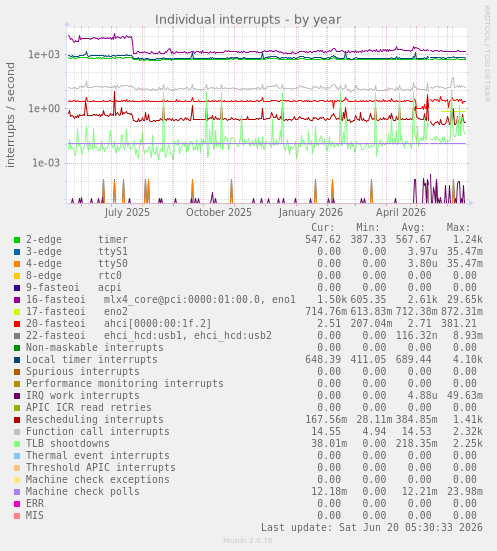Click the 'Last update: Sat Jun 20 05:30:33 2026' text
Image resolution: width=497 pixels, height=551 pixels.
coord(372,527)
